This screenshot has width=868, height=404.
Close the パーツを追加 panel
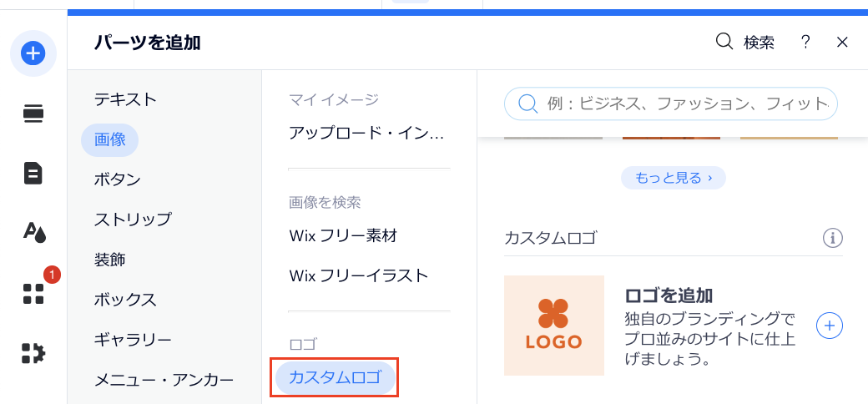(x=842, y=42)
